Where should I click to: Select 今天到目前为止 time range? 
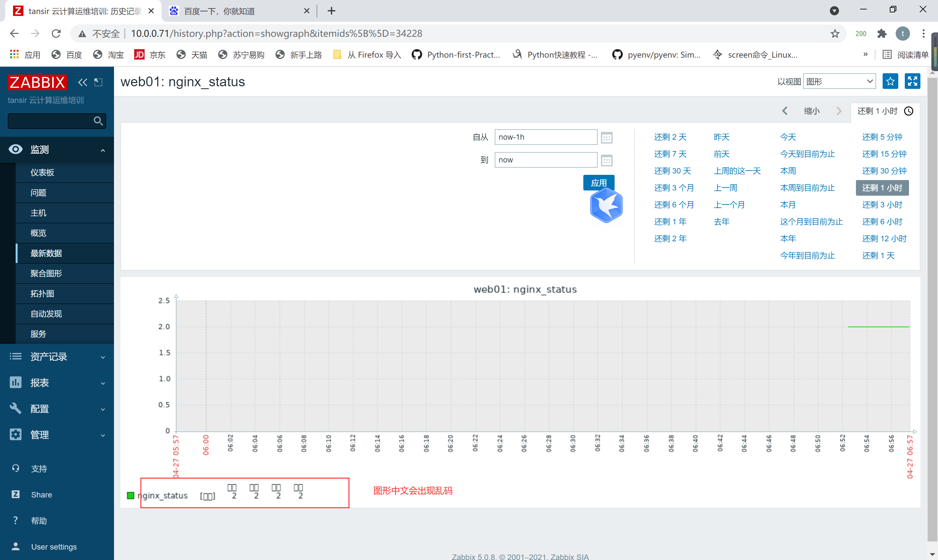[807, 154]
